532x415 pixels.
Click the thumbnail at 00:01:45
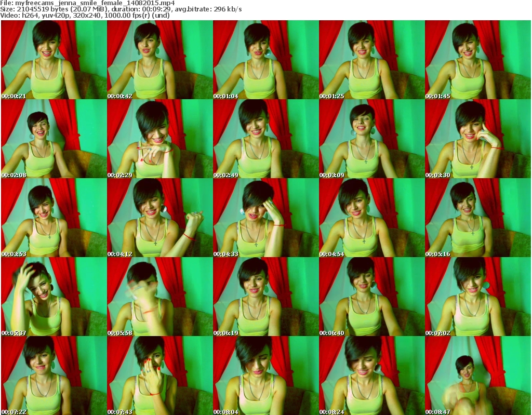pos(478,60)
